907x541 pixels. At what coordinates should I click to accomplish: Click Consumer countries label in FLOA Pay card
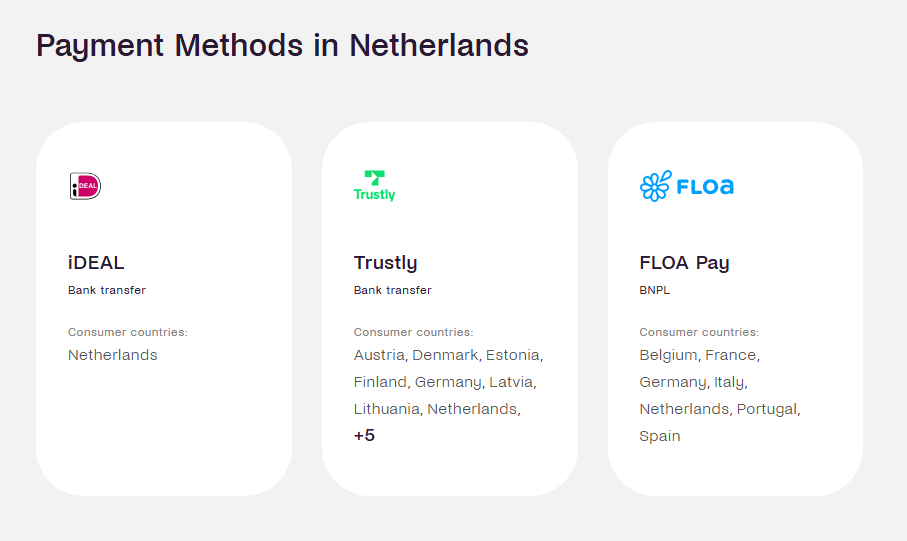point(699,332)
